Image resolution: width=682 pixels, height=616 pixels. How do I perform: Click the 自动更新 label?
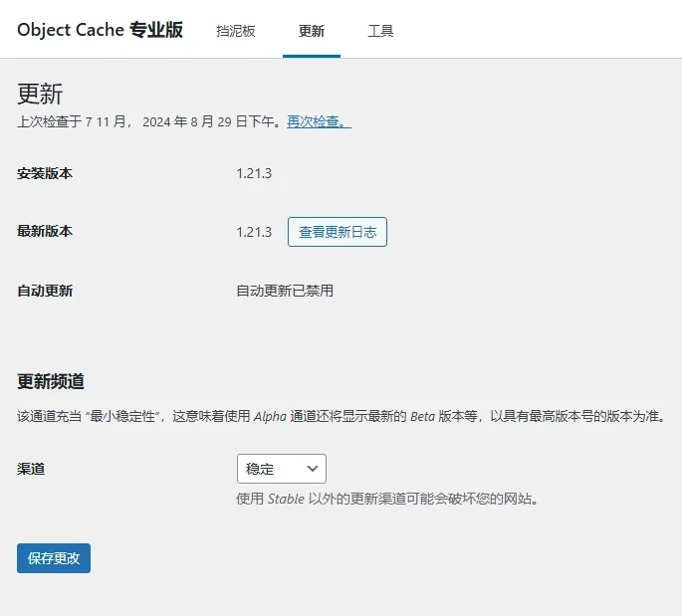45,291
